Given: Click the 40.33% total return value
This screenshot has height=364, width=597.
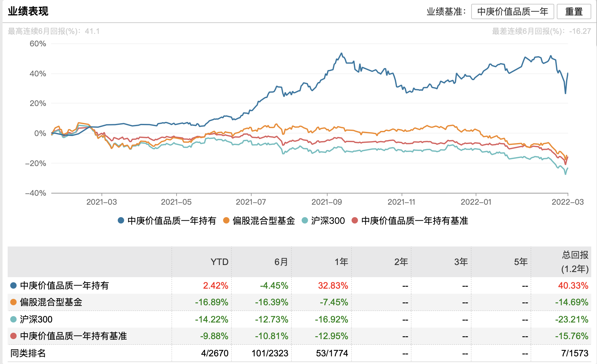Looking at the screenshot, I should point(573,285).
